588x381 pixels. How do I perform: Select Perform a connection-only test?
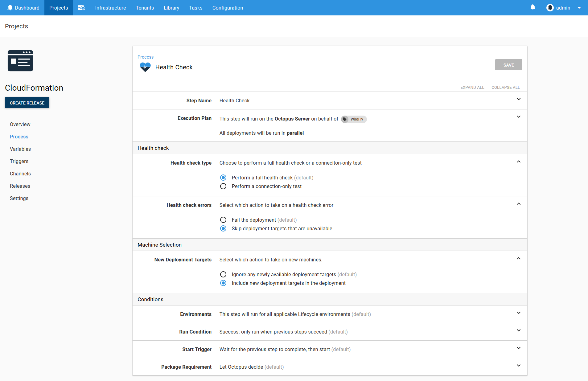(223, 186)
